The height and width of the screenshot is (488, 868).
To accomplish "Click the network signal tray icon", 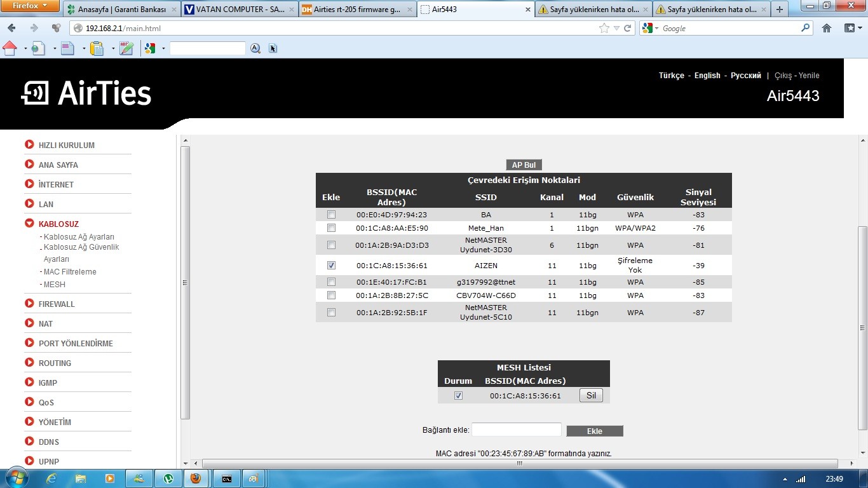I will coord(801,479).
